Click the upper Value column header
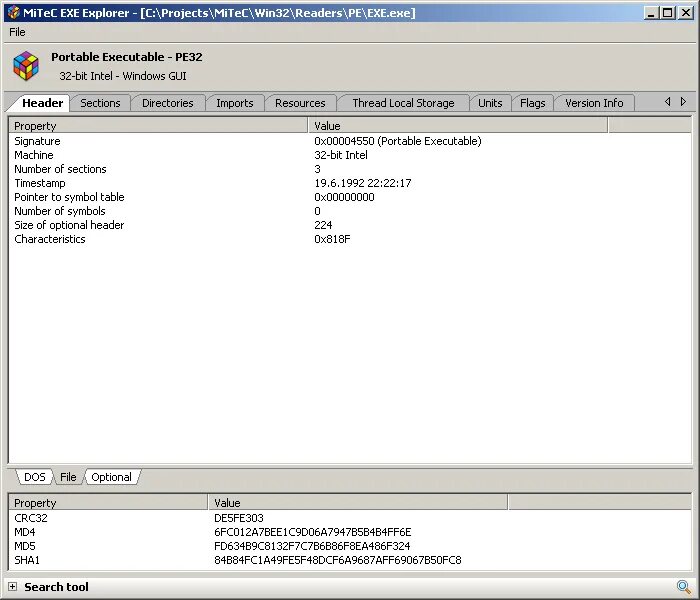The width and height of the screenshot is (700, 600). 458,126
